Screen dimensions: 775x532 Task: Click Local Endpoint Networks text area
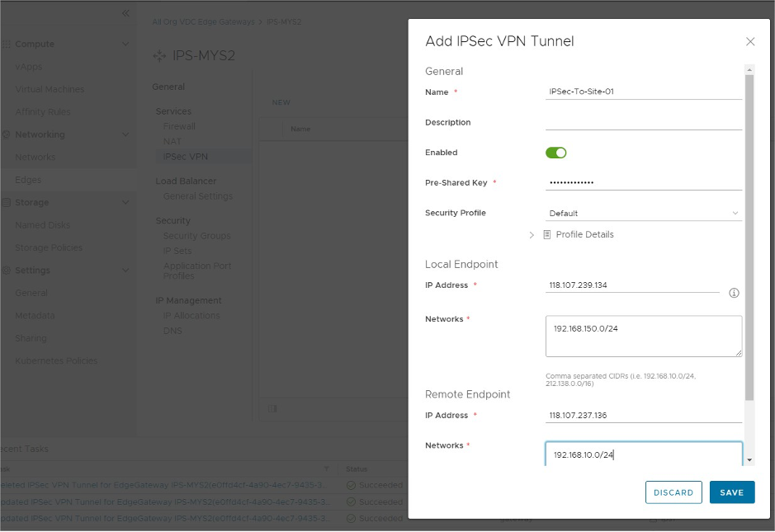pos(644,337)
